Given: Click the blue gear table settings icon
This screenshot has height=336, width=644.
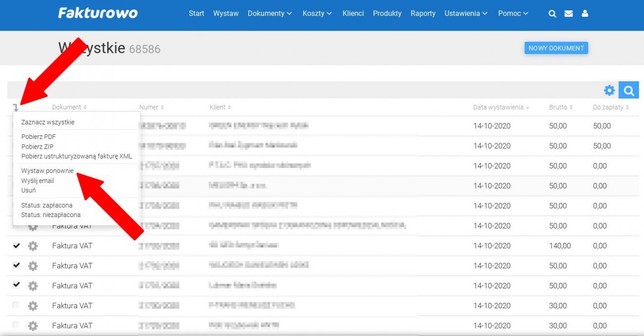Looking at the screenshot, I should (609, 90).
